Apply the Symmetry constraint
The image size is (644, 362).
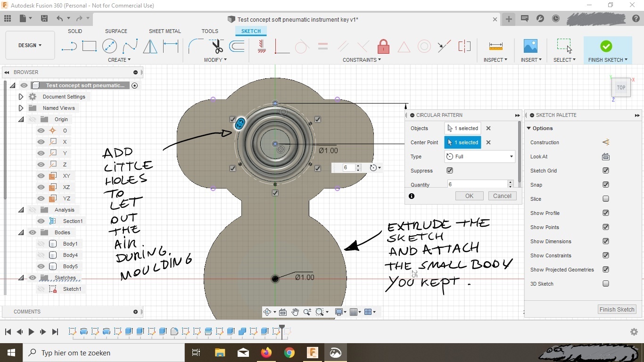point(464,46)
